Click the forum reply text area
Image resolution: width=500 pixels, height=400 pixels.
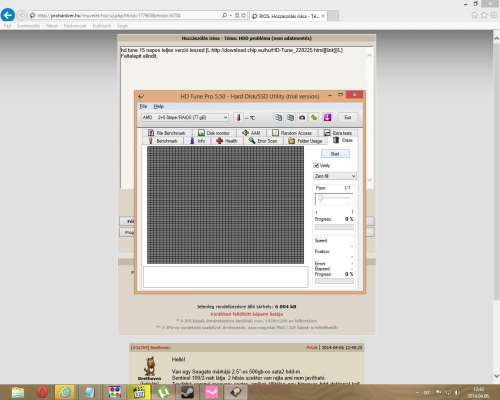coord(247,117)
